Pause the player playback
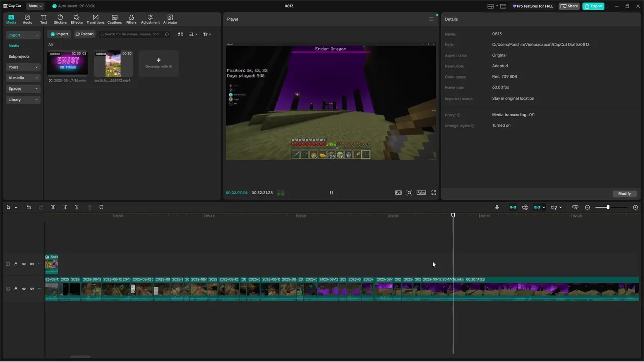This screenshot has width=644, height=362. [x=331, y=193]
